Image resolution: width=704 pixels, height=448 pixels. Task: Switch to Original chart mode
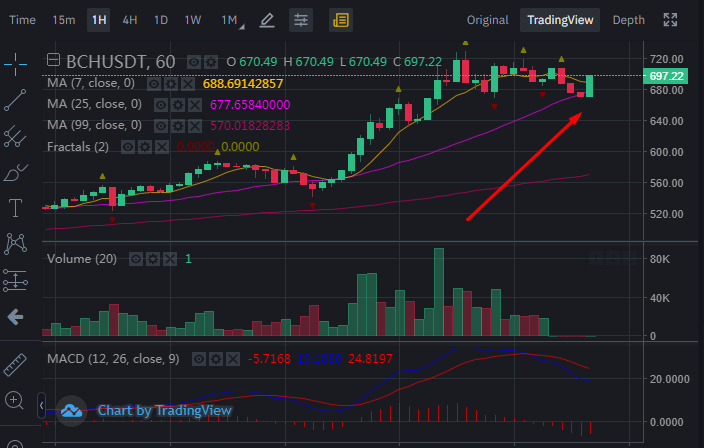point(488,20)
